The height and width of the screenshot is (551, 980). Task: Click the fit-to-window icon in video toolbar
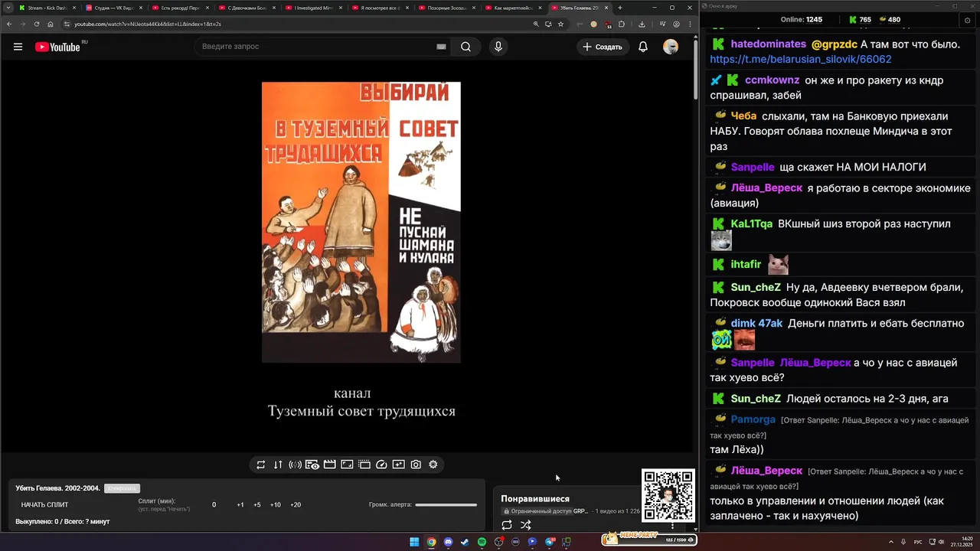(x=347, y=465)
